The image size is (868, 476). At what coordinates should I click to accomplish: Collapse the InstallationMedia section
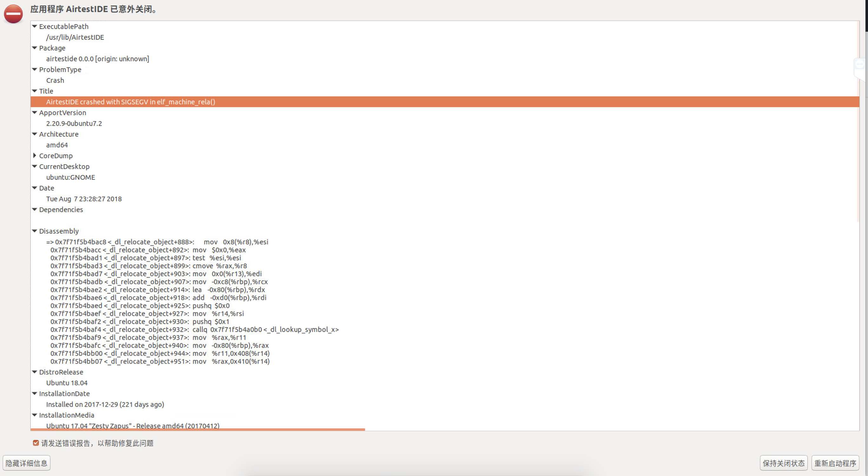34,415
